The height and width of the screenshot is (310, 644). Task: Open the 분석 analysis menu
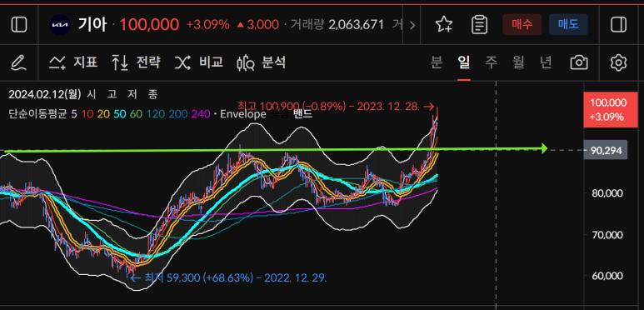pyautogui.click(x=262, y=62)
